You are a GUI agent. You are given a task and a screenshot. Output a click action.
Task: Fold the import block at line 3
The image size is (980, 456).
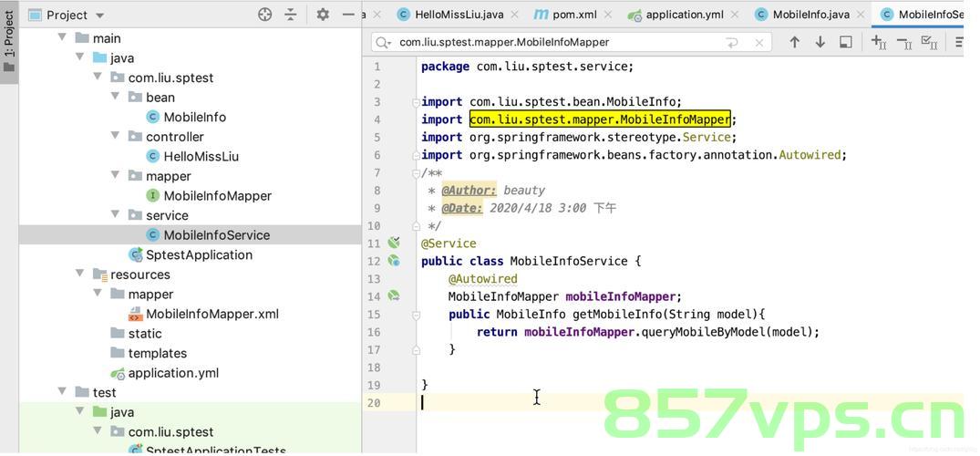(x=416, y=101)
